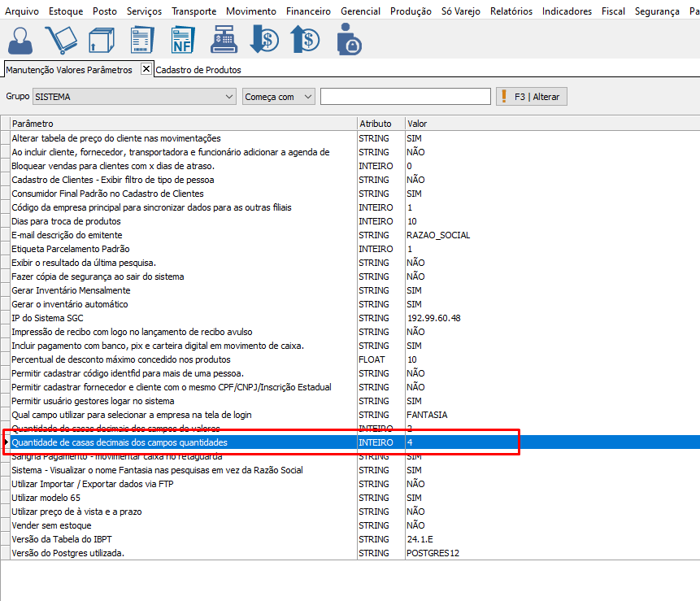Image resolution: width=700 pixels, height=601 pixels.
Task: Open the Relatórios menu
Action: (511, 11)
